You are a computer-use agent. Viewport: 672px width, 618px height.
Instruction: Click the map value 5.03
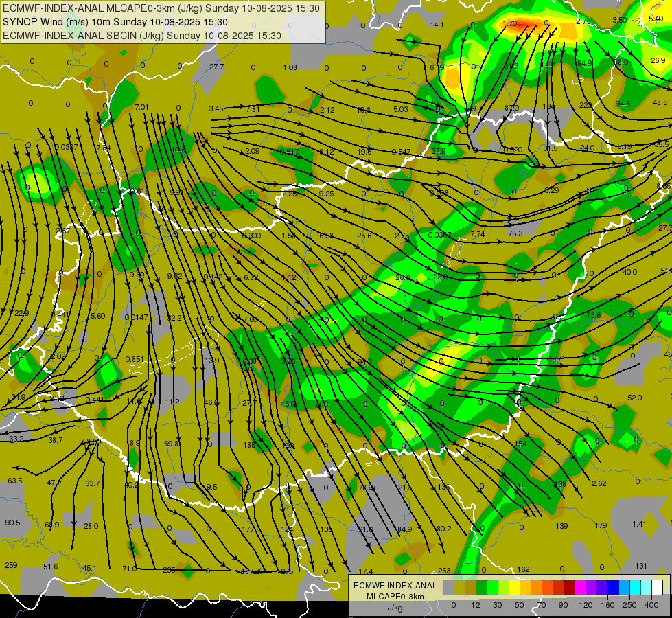[x=401, y=109]
